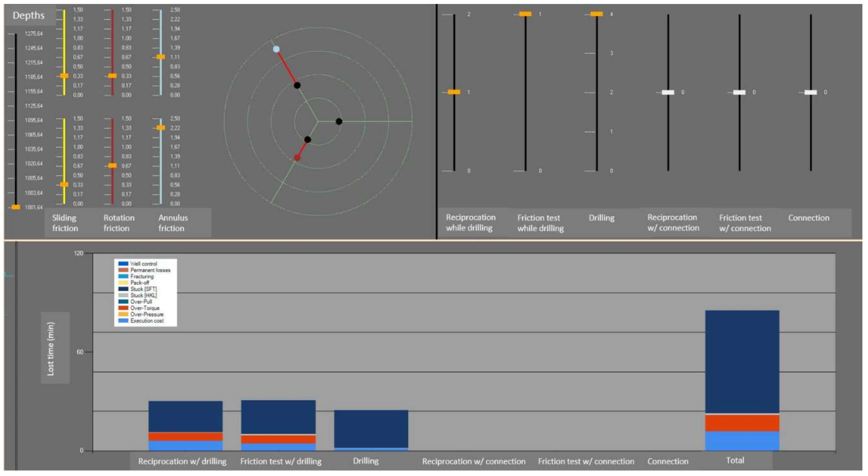868x476 pixels.
Task: Click the white Connection slider handle
Action: tap(811, 92)
